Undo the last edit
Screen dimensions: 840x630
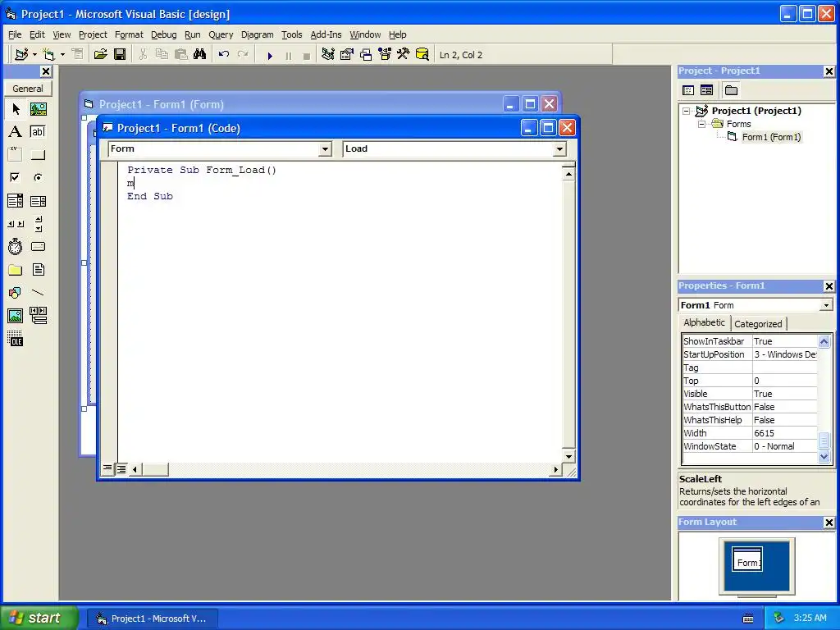click(x=224, y=55)
